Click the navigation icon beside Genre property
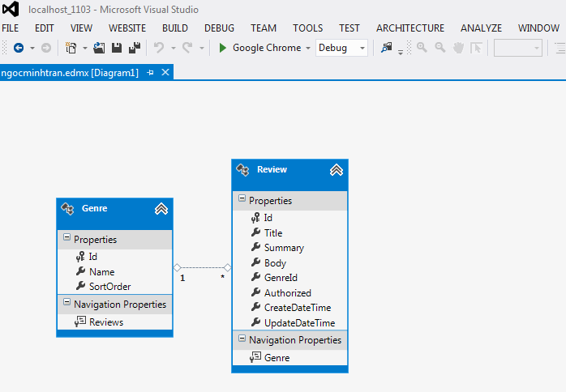Image resolution: width=566 pixels, height=392 pixels. coord(255,357)
